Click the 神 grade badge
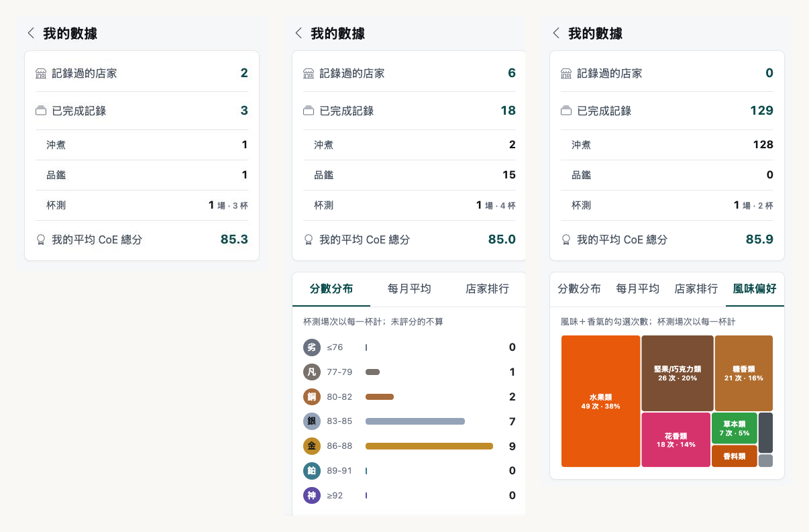Viewport: 809px width, 532px height. pos(312,496)
